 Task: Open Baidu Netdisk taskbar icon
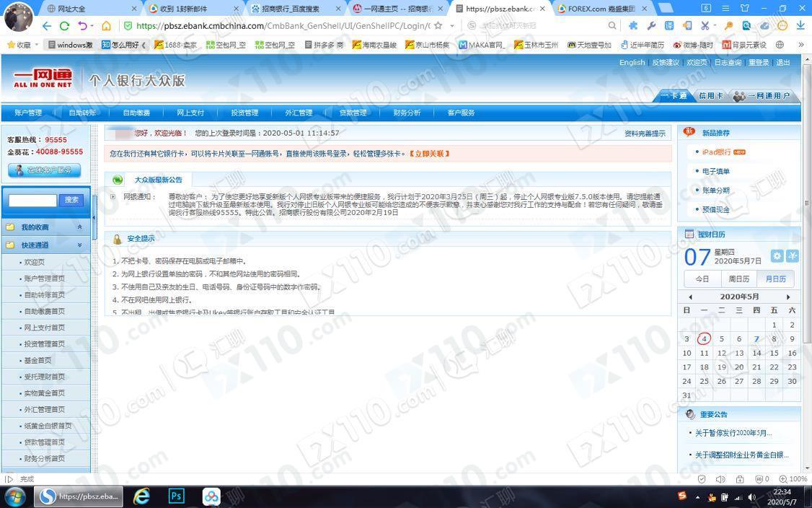tap(211, 496)
